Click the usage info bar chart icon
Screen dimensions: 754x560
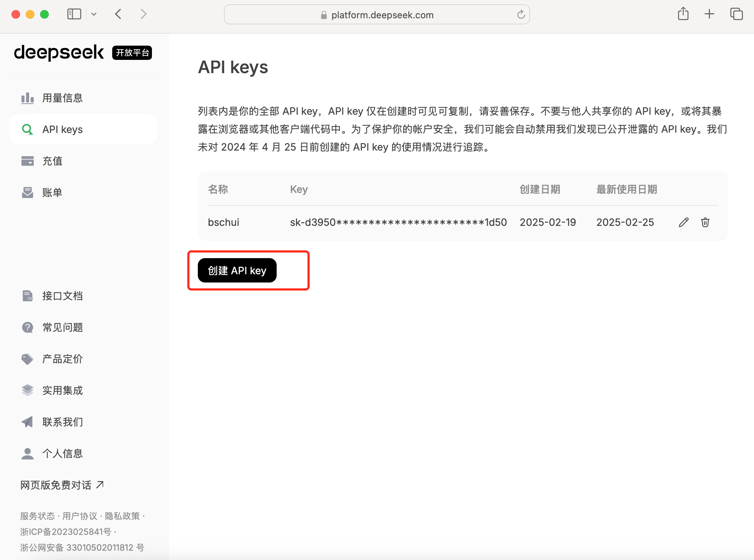click(28, 98)
